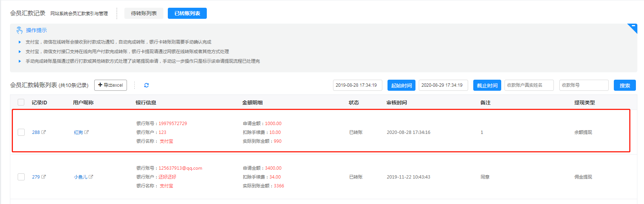Tick the select-all checkbox in table header
Viewport: 644px width, 204px height.
point(21,102)
